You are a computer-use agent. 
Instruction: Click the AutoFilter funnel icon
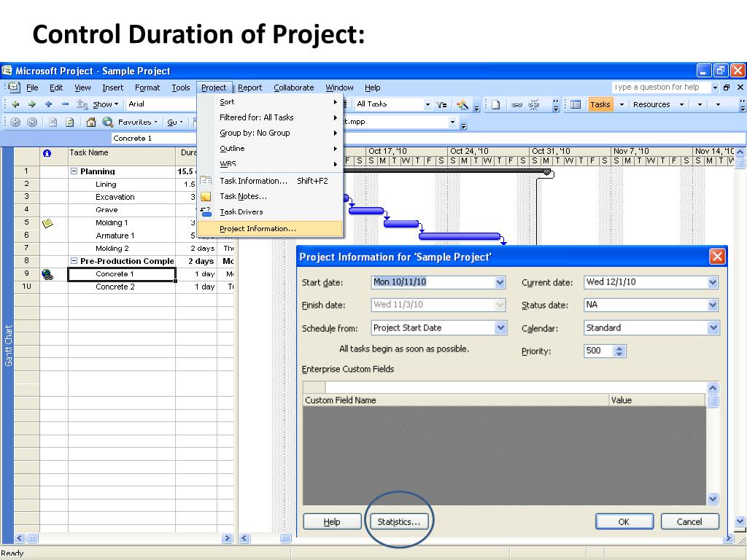441,105
